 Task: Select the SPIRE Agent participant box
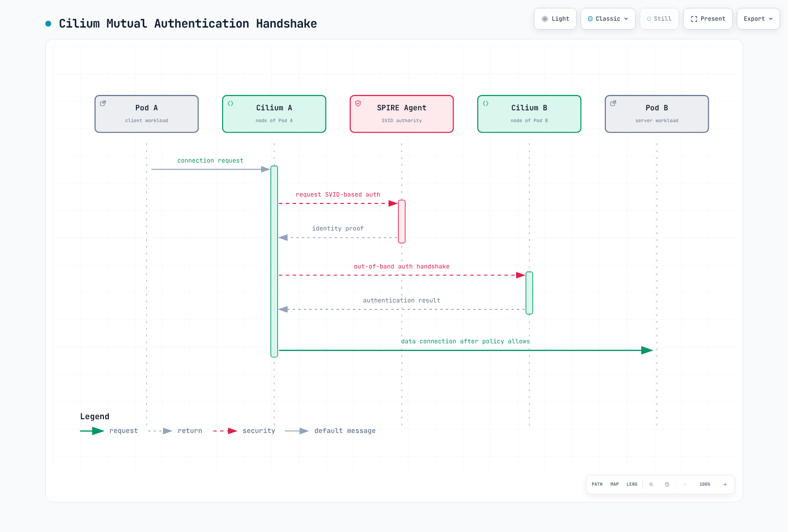[x=402, y=114]
